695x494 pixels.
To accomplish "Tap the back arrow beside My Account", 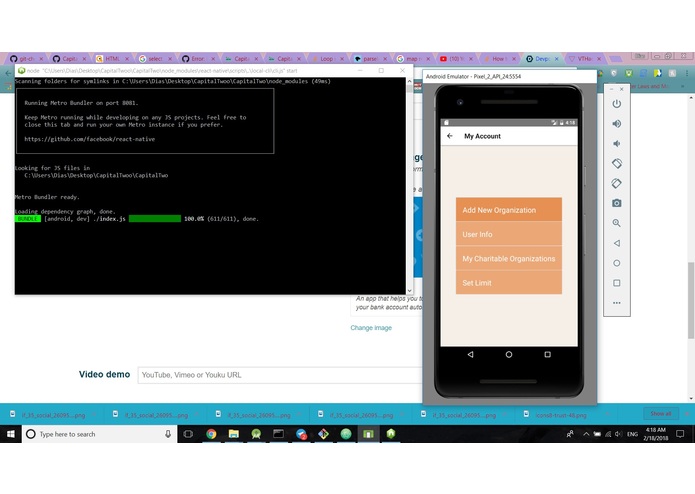I will pos(450,136).
